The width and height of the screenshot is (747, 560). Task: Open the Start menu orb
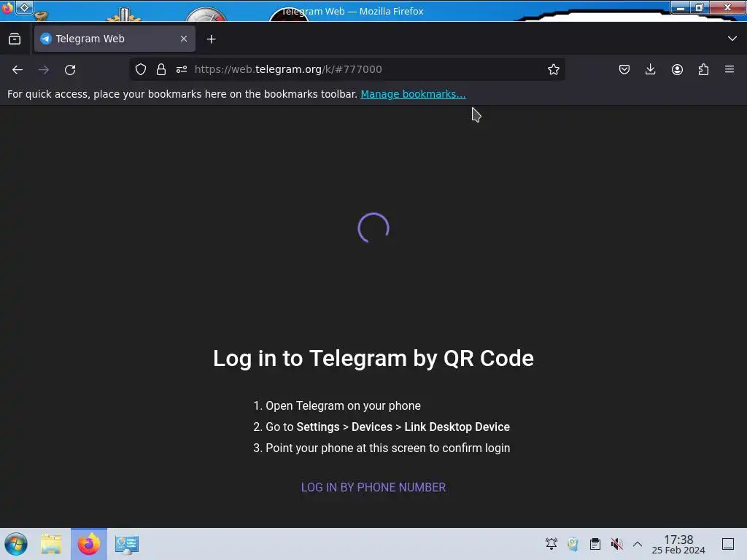16,544
